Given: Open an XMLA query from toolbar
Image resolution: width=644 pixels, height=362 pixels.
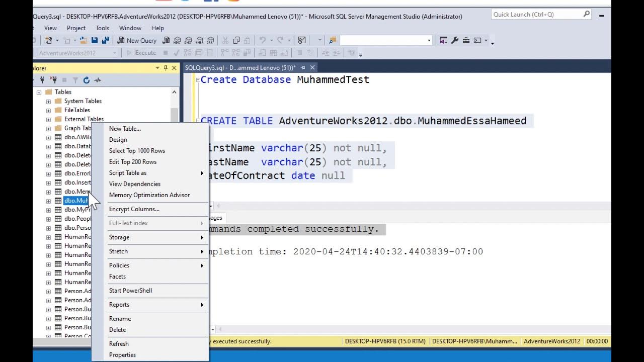Looking at the screenshot, I should (200, 40).
